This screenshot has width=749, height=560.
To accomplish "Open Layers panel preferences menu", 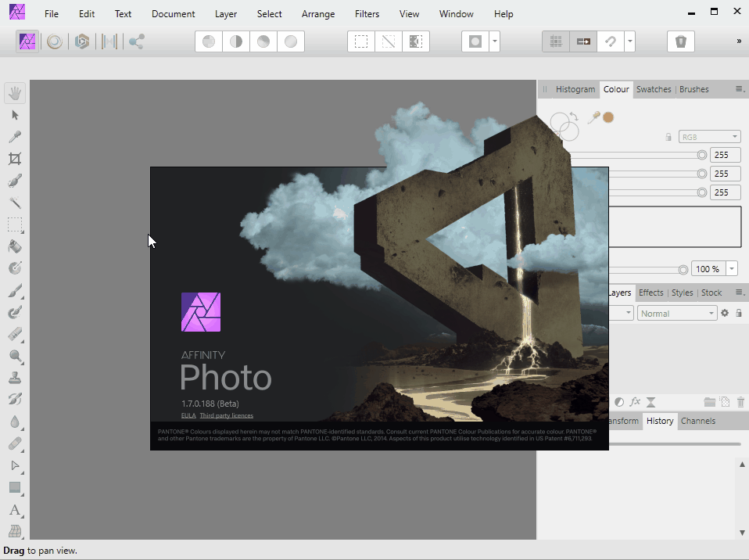I will tap(740, 293).
